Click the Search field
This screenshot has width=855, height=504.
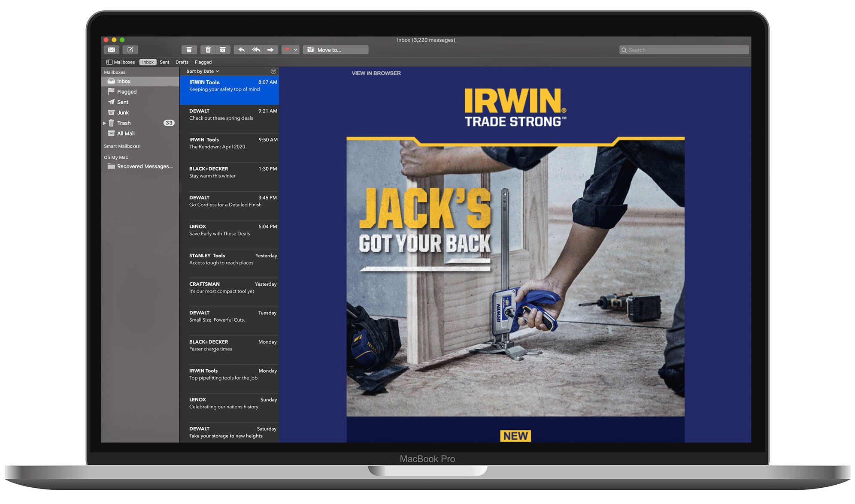pos(684,50)
